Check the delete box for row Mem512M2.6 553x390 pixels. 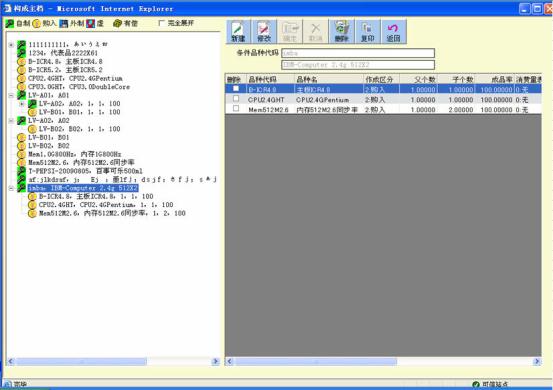[236, 109]
